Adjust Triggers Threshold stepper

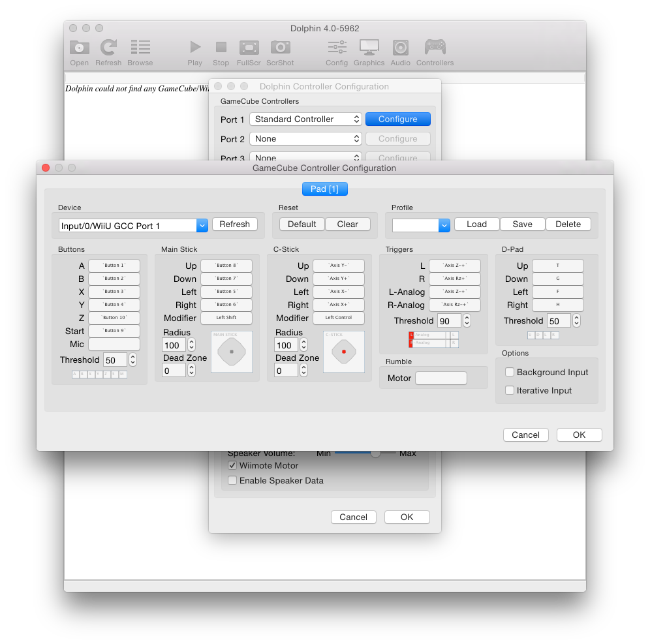point(467,321)
